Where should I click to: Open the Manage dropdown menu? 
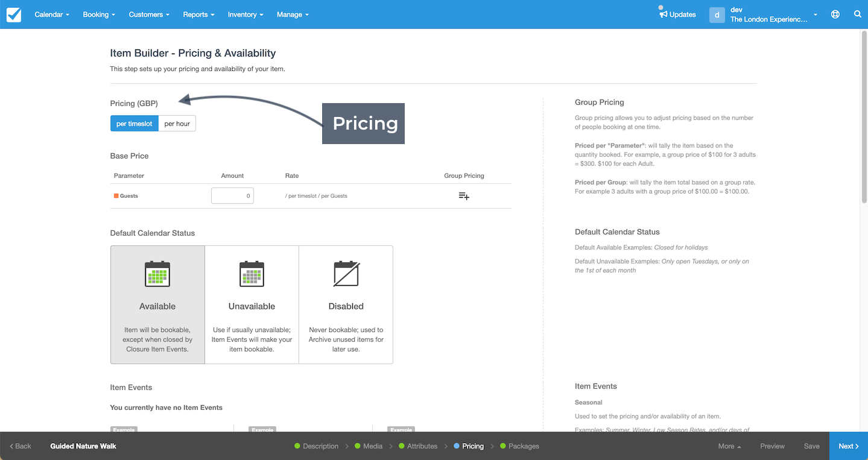(x=293, y=14)
